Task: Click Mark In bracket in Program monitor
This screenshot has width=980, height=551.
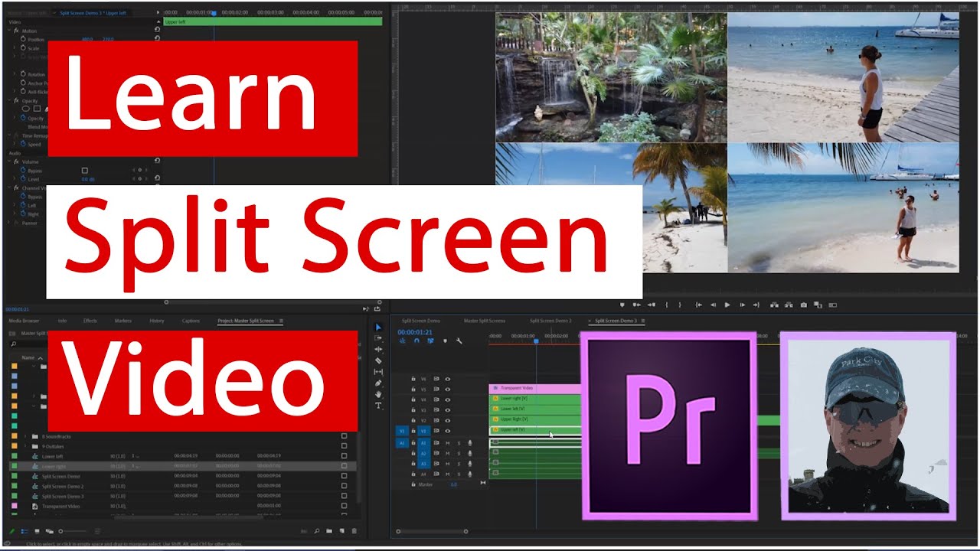Action: pyautogui.click(x=666, y=305)
